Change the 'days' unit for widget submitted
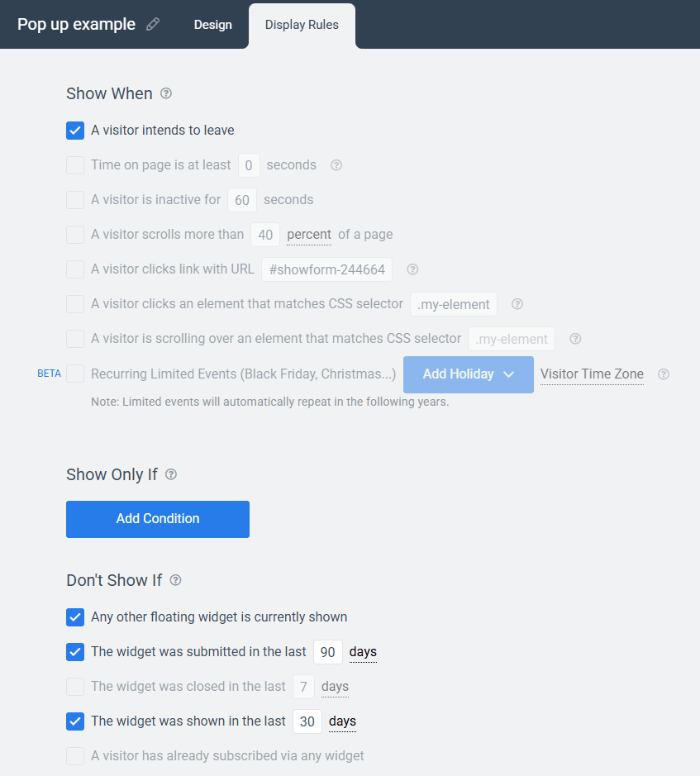Screen dimensions: 700x776 click(363, 652)
